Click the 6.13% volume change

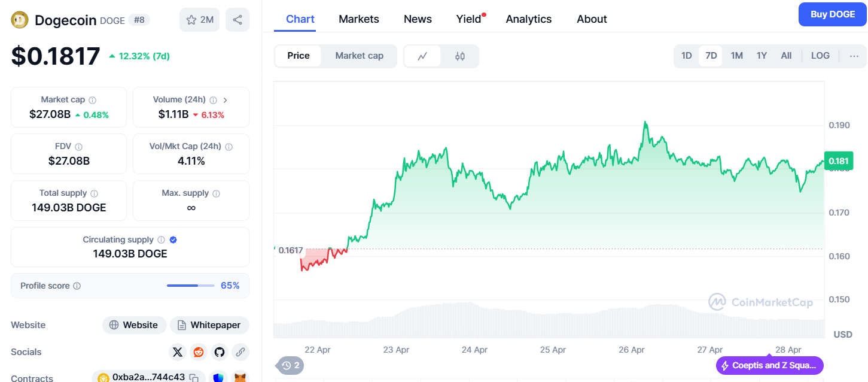click(x=213, y=115)
